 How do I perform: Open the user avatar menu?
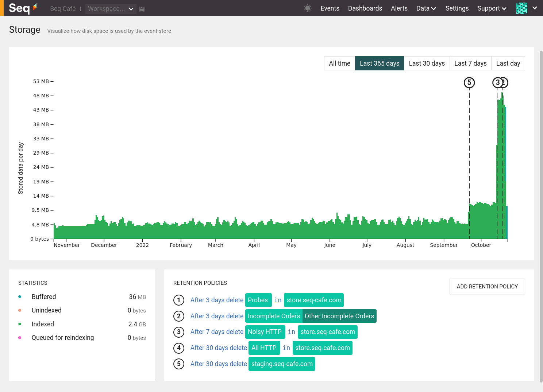coord(521,8)
